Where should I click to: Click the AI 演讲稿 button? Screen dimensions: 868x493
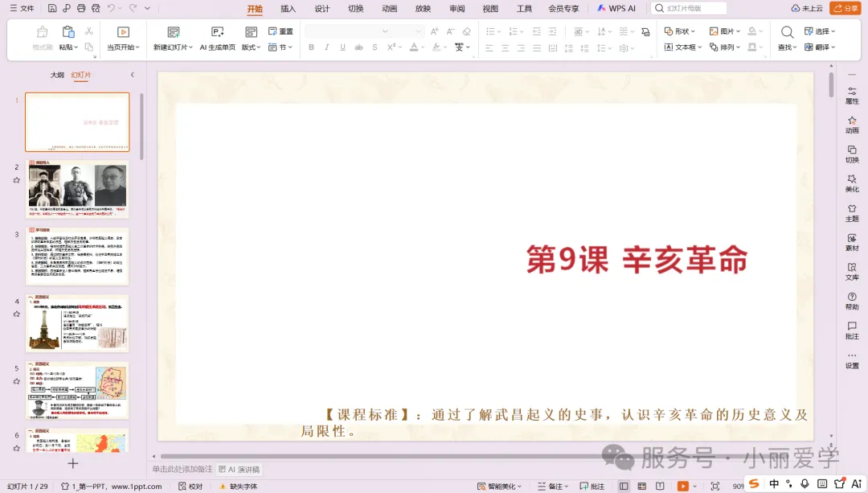240,469
